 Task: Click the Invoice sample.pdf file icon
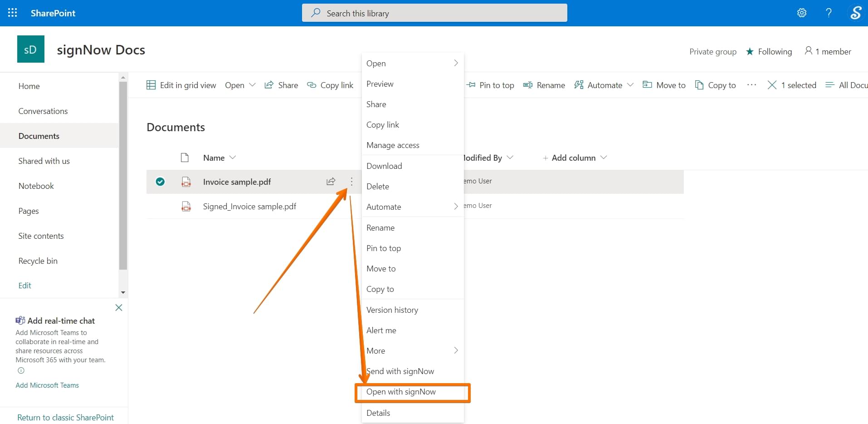click(x=186, y=182)
